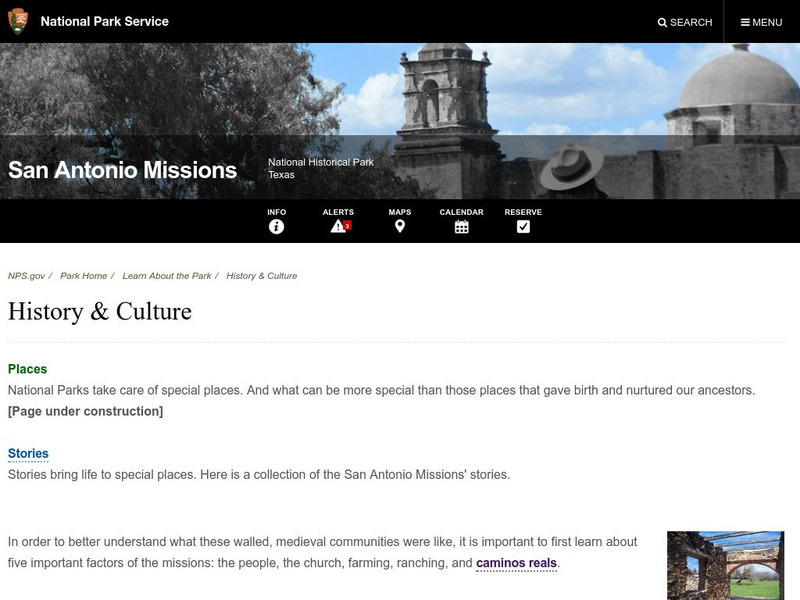The image size is (800, 600).
Task: Click "National Historical Park" subtitle text
Action: 321,162
